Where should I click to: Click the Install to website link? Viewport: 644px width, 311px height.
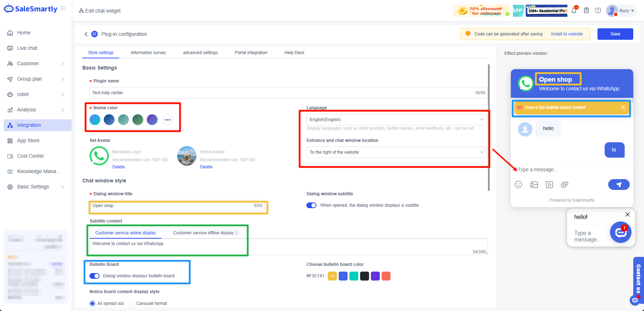pyautogui.click(x=567, y=34)
